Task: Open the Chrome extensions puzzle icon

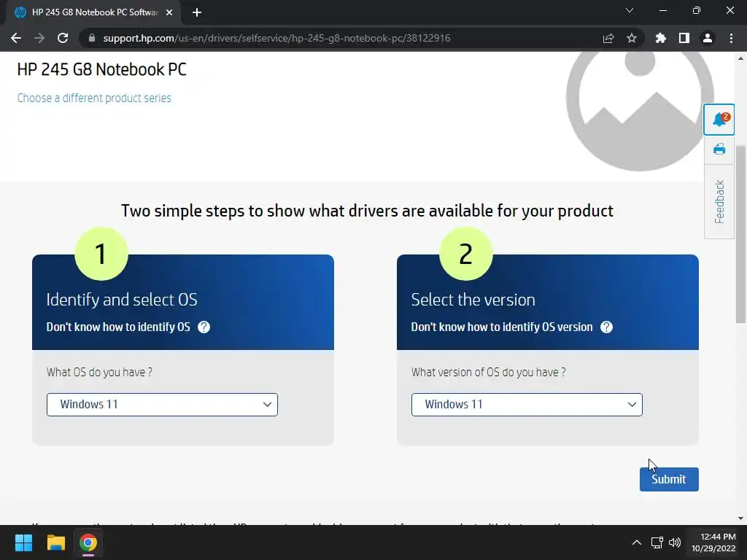Action: pos(661,38)
